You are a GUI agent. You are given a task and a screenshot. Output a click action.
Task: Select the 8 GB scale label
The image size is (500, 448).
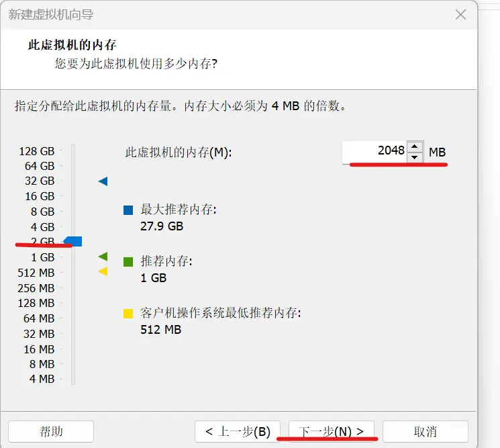42,212
